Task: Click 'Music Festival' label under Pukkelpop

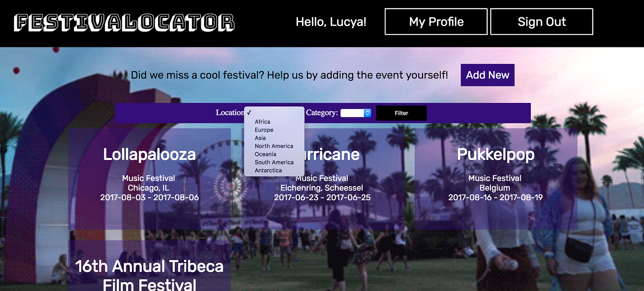Action: (495, 178)
